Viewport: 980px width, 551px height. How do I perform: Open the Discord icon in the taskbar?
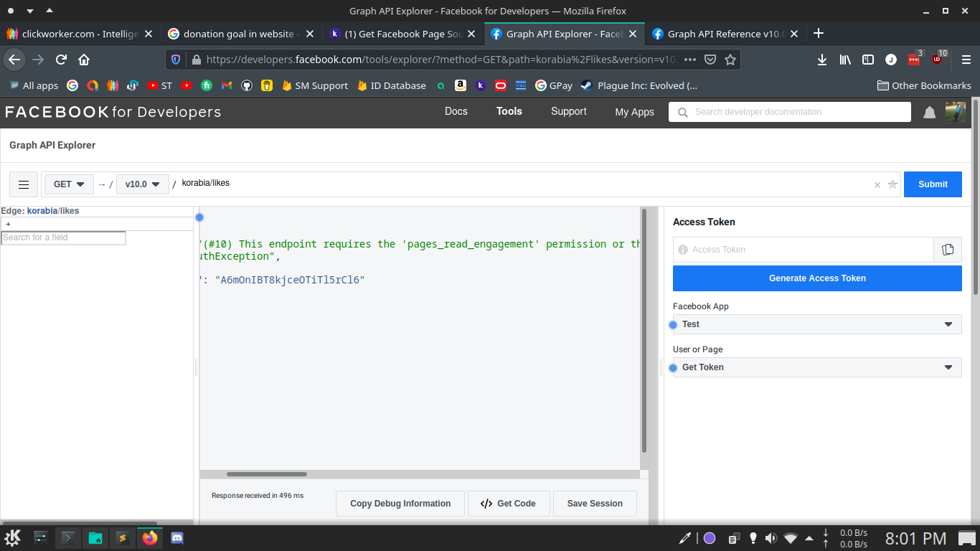[x=177, y=537]
